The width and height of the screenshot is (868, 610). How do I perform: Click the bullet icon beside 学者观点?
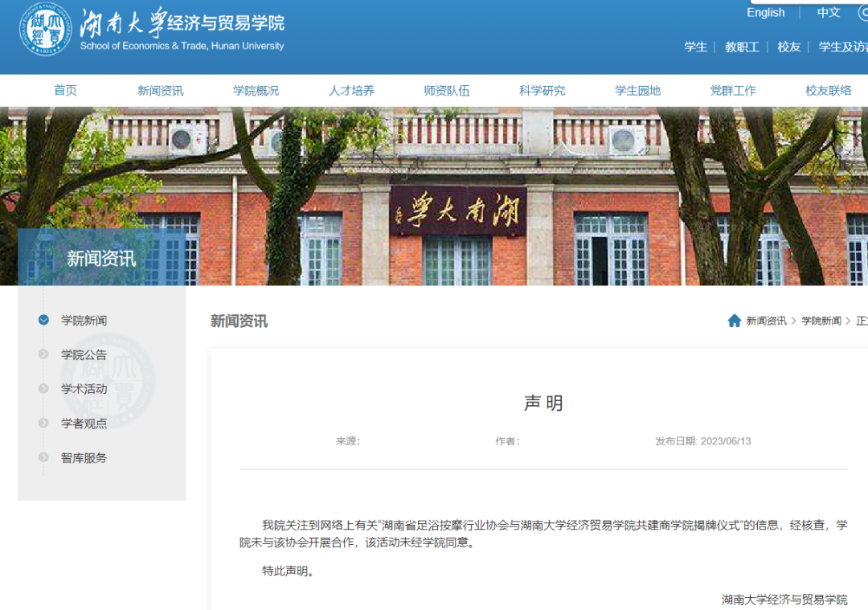point(43,423)
